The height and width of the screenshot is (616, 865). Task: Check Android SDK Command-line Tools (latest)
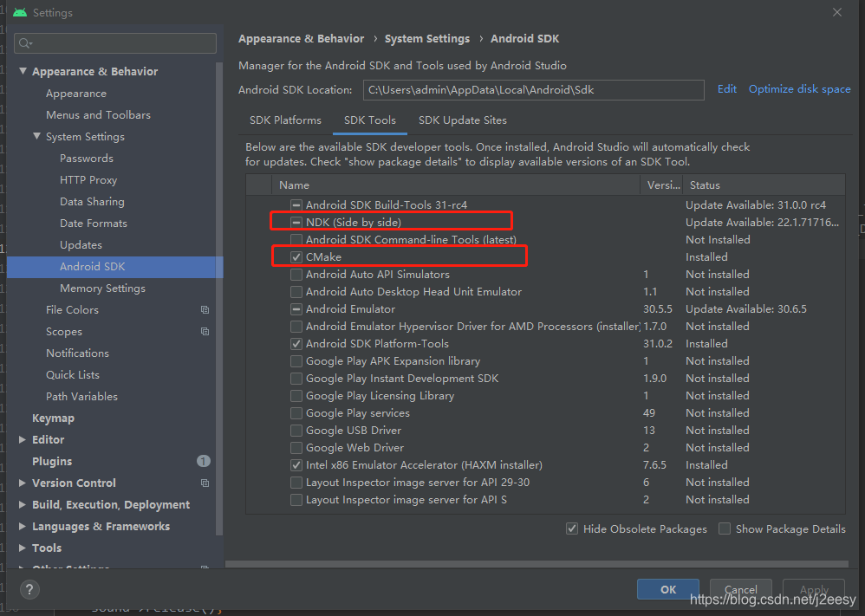pyautogui.click(x=296, y=240)
